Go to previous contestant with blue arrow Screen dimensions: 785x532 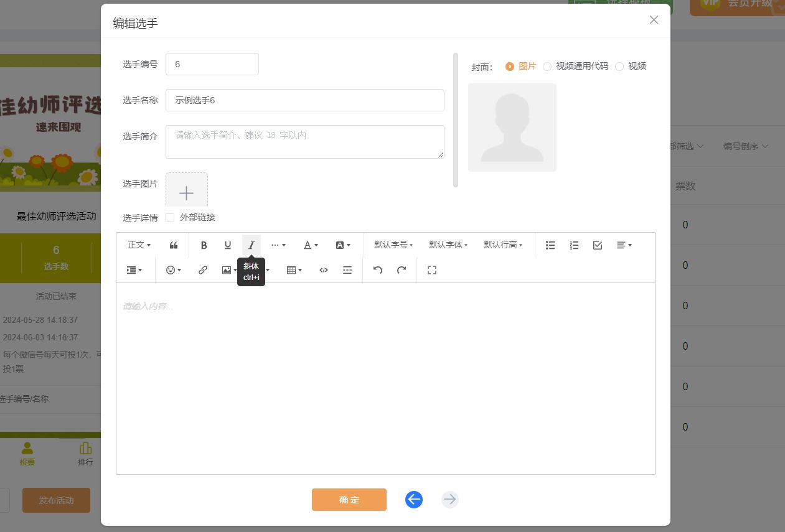414,500
